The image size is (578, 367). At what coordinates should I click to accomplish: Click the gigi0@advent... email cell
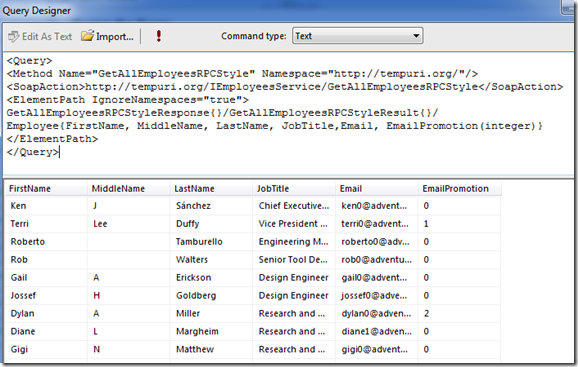pyautogui.click(x=377, y=349)
